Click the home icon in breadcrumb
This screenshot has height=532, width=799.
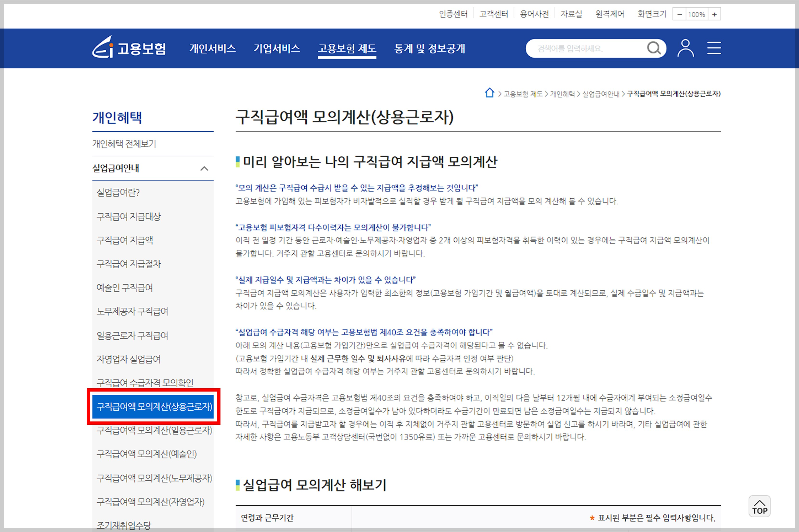click(489, 93)
